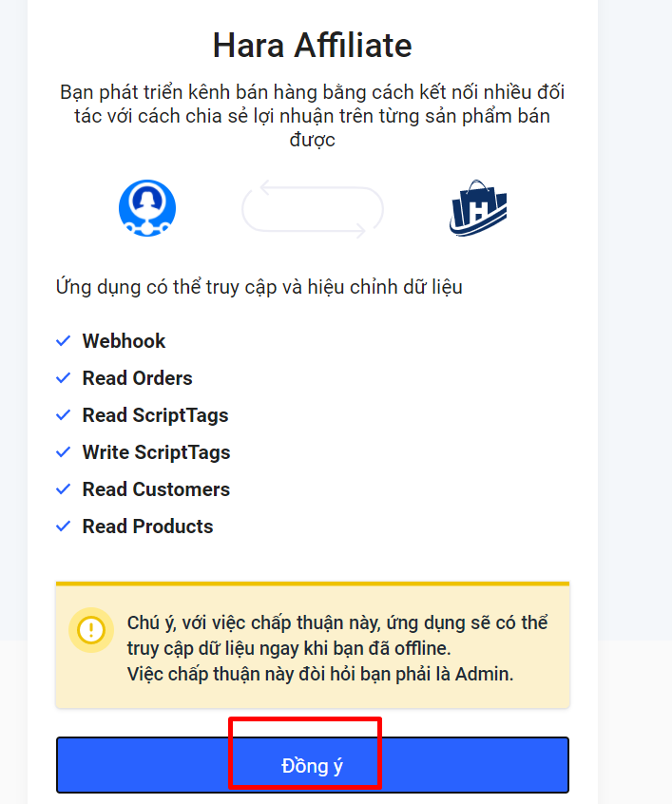Click the app description paragraph text
Image resolution: width=672 pixels, height=804 pixels.
click(313, 116)
